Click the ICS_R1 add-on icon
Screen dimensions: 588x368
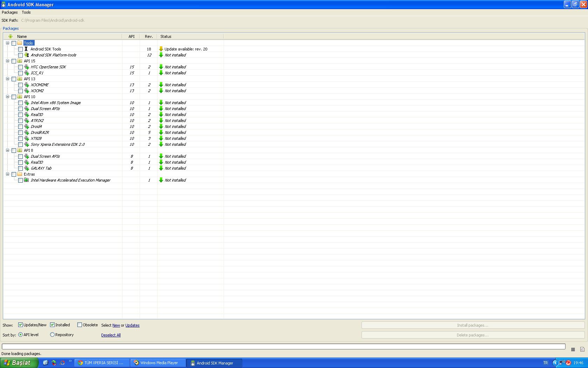click(26, 73)
